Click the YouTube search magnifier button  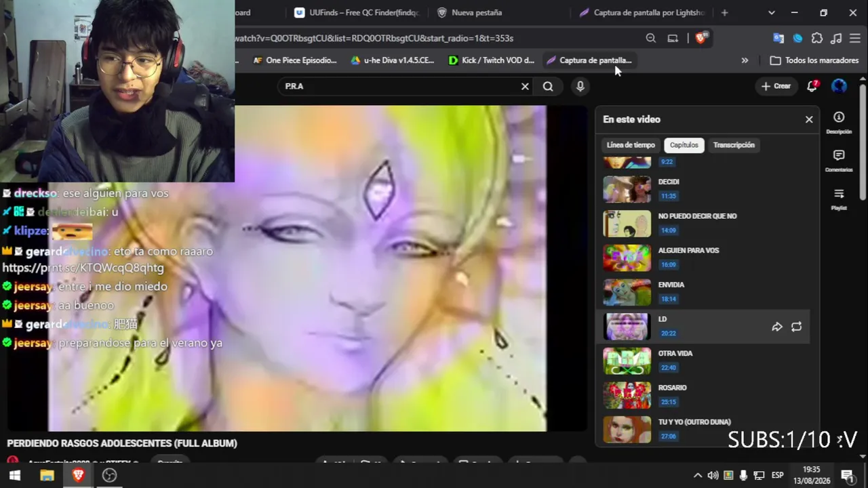(x=548, y=86)
